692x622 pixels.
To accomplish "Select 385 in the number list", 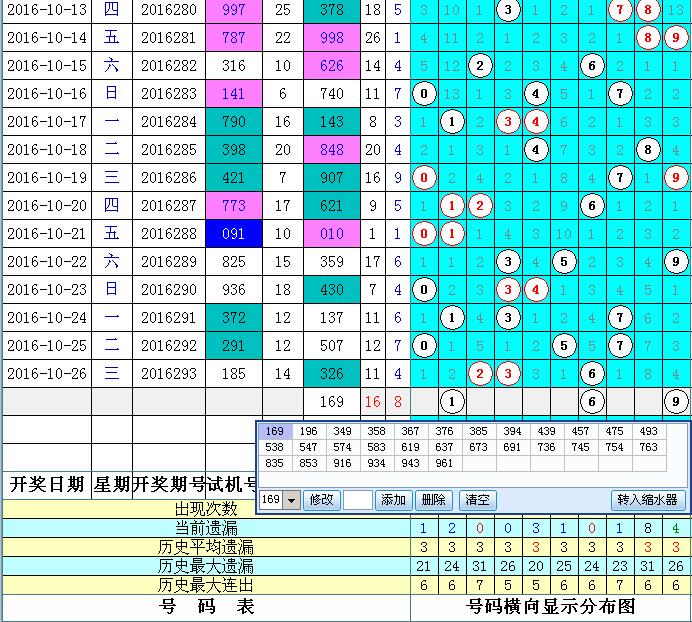I will tap(478, 431).
